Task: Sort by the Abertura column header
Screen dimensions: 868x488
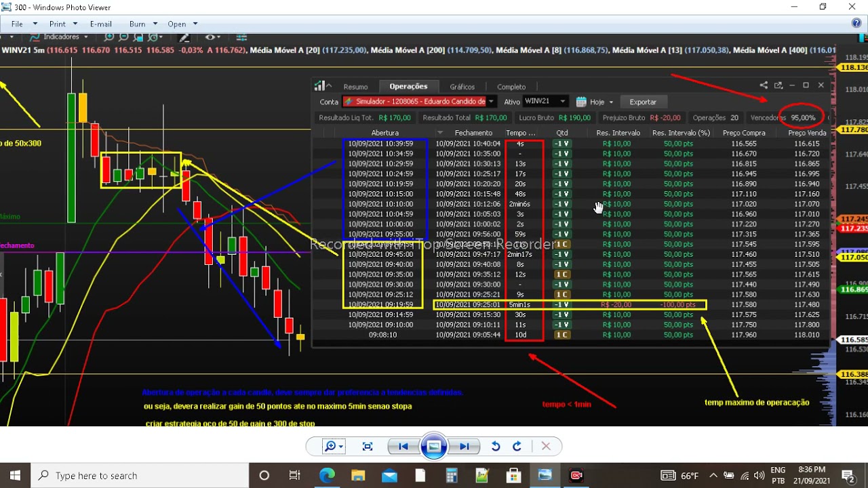Action: pyautogui.click(x=384, y=133)
